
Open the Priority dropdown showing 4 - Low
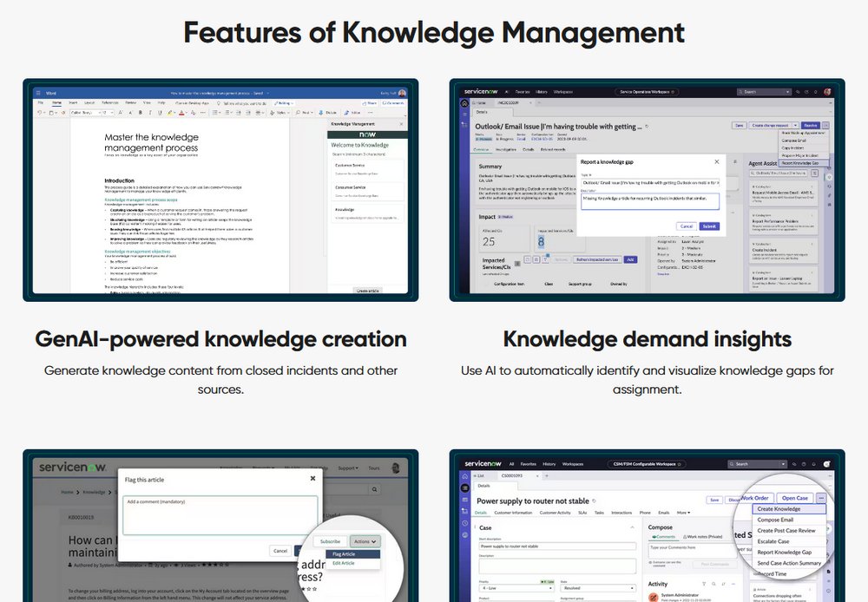(x=516, y=587)
